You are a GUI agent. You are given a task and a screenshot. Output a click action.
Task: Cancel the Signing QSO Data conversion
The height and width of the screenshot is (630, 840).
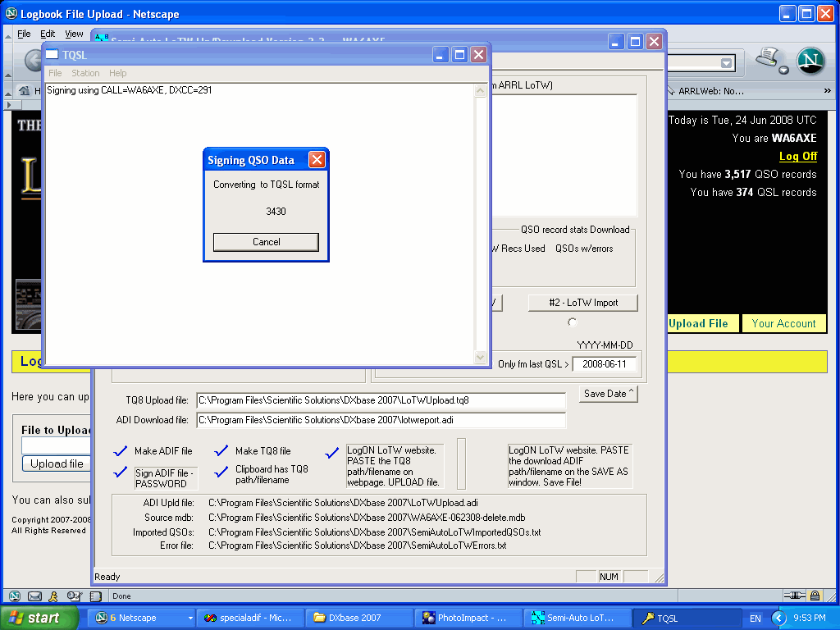267,242
